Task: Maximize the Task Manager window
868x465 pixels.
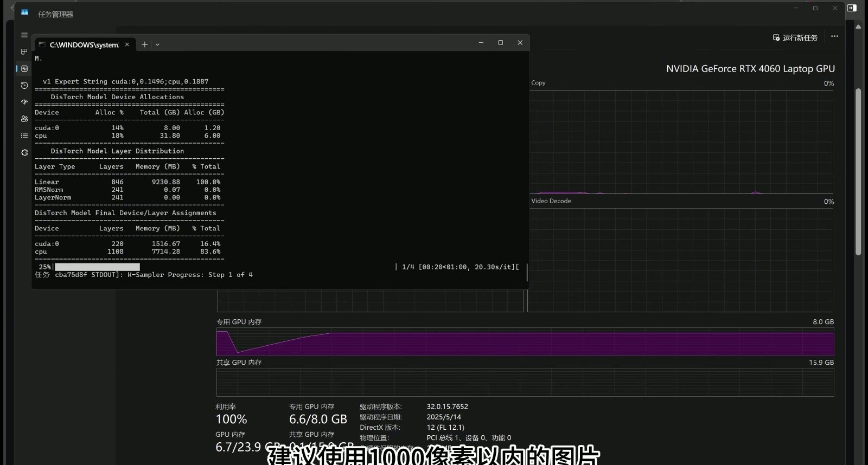Action: tap(815, 8)
